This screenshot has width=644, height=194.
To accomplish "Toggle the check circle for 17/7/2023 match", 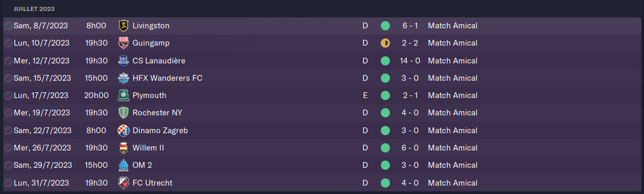I will click(8, 95).
